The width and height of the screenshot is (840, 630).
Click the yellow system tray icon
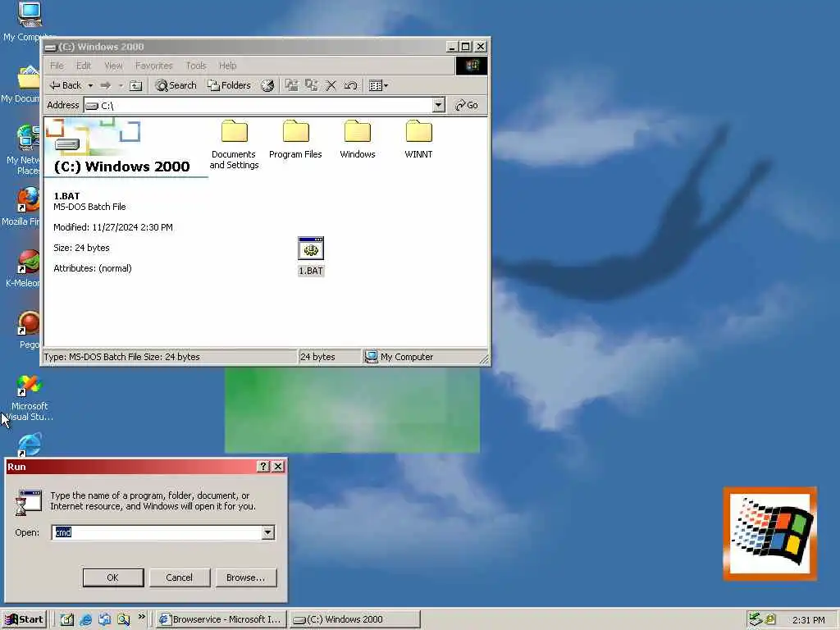770,619
